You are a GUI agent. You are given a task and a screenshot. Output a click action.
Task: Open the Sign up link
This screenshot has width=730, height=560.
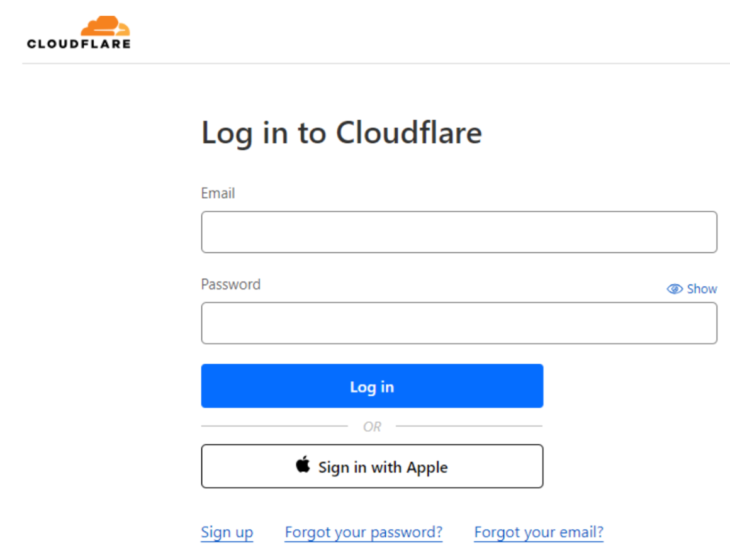[227, 532]
